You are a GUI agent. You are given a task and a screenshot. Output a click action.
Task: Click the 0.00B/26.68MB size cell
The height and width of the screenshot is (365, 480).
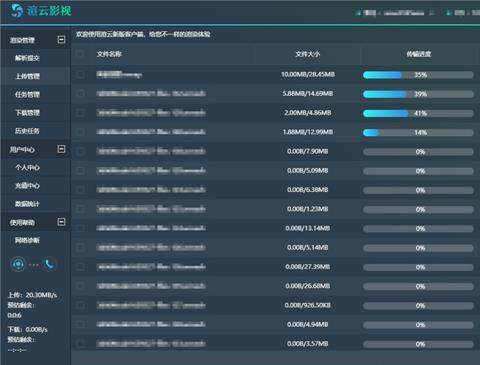pyautogui.click(x=307, y=286)
